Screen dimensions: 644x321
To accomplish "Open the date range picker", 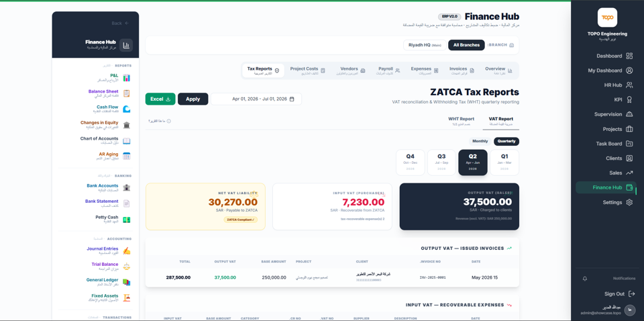I will click(x=256, y=99).
